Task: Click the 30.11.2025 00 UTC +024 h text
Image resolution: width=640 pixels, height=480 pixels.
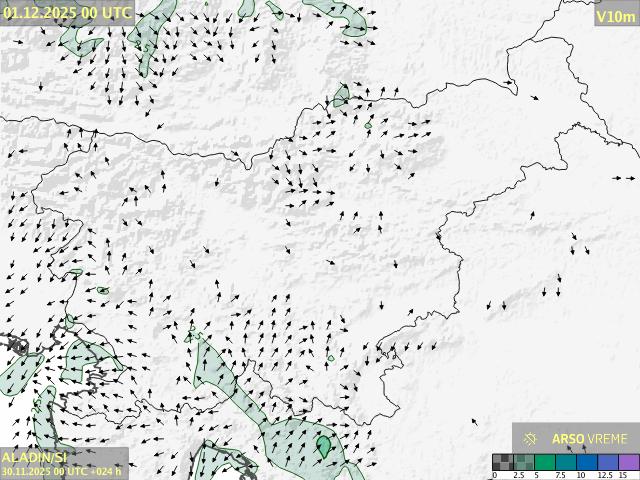Action: [62, 471]
